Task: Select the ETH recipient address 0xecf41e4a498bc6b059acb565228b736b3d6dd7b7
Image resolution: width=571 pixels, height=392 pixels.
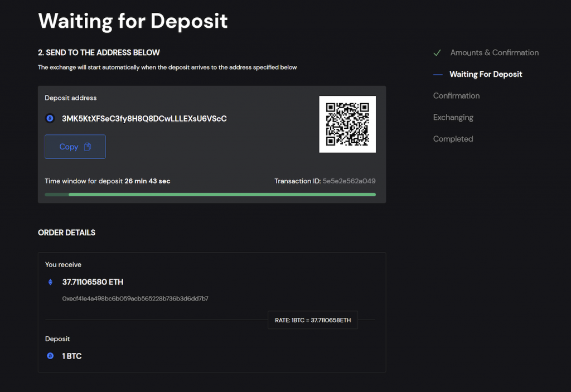Action: click(135, 299)
